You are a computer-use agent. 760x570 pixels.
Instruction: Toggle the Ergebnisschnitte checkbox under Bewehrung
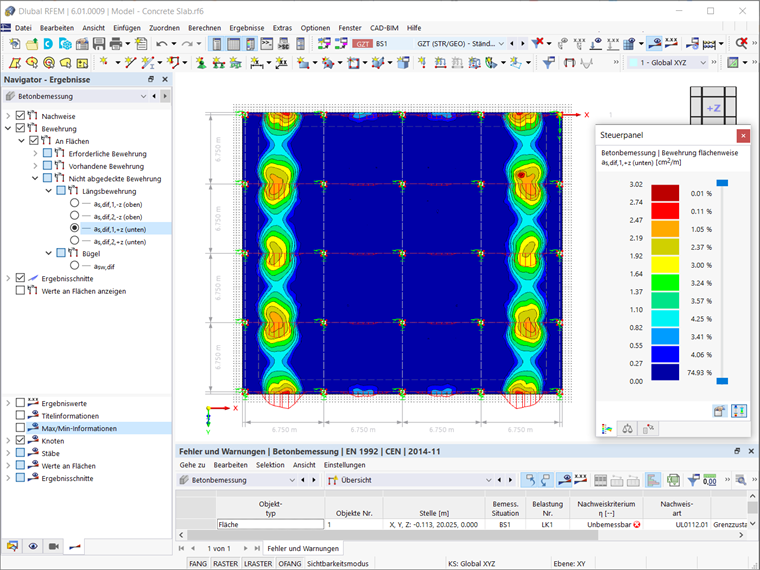click(20, 278)
